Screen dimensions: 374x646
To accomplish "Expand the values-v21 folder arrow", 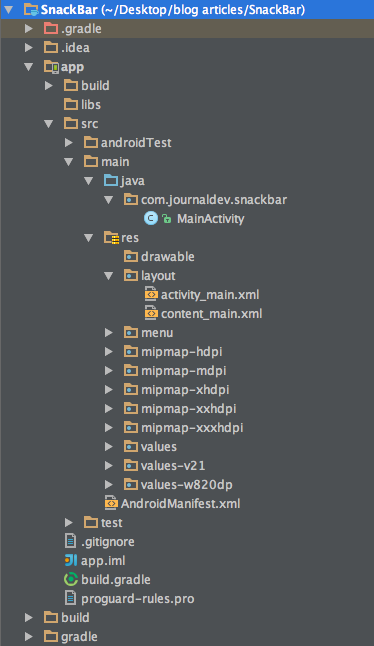I will click(109, 466).
